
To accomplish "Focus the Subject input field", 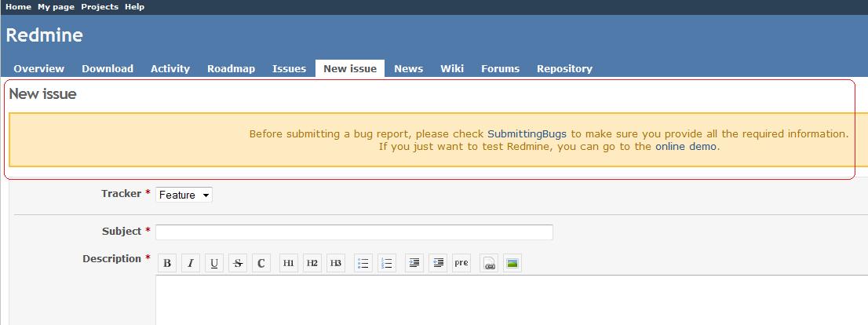I will (354, 232).
